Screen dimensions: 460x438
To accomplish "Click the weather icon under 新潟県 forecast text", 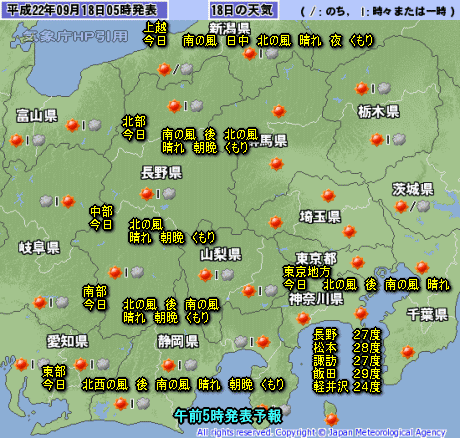I will click(261, 53).
